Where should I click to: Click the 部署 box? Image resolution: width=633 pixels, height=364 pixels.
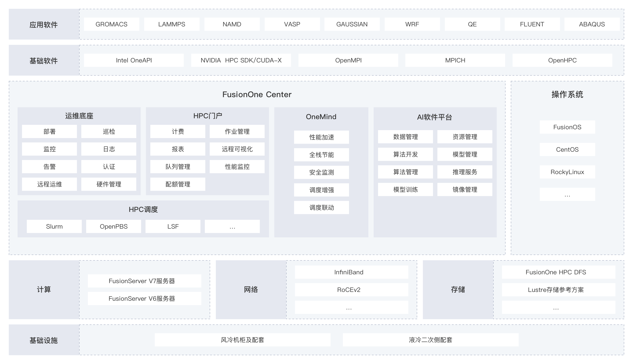49,131
